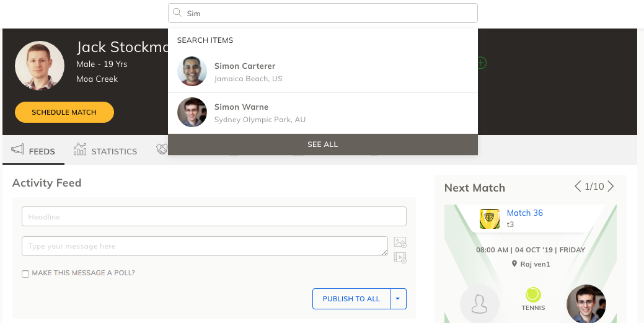644x323 pixels.
Task: Select Simon Warne search result
Action: pos(323,113)
